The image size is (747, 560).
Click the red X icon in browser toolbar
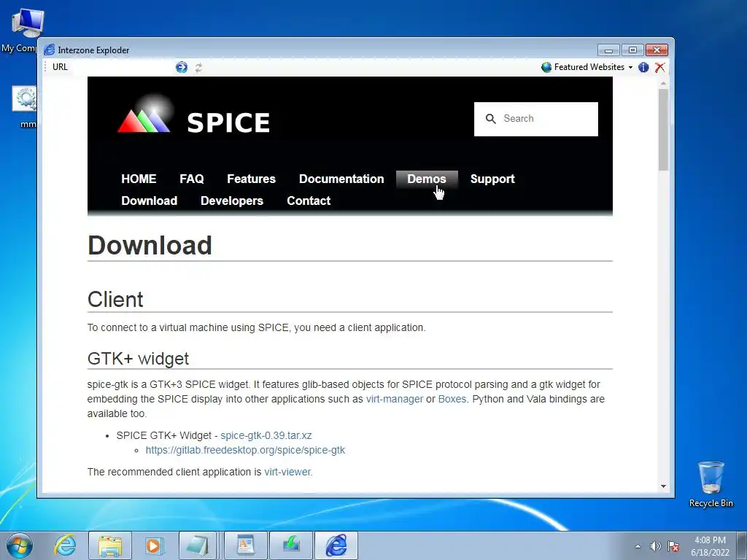(x=659, y=67)
